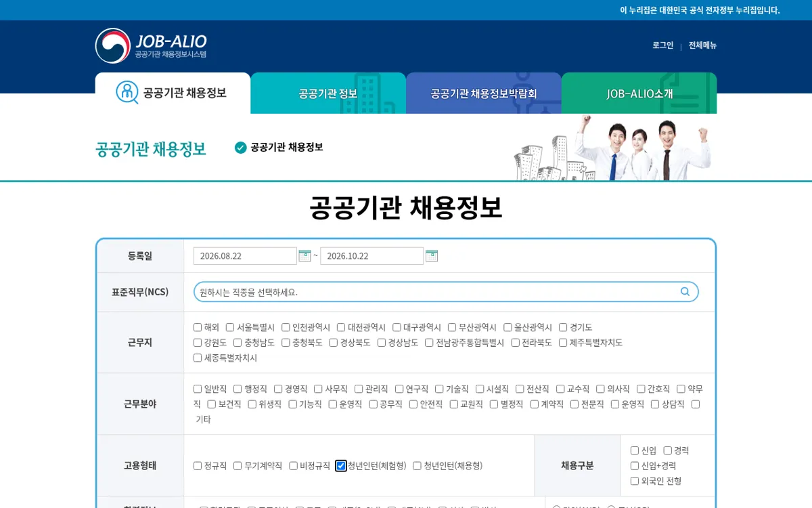Check the 별정직 checkbox
812x508 pixels.
coord(494,404)
